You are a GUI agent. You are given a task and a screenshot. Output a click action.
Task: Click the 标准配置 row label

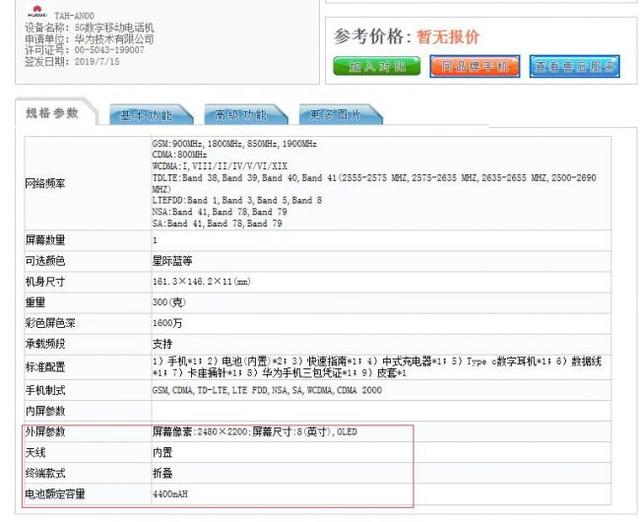(x=45, y=367)
